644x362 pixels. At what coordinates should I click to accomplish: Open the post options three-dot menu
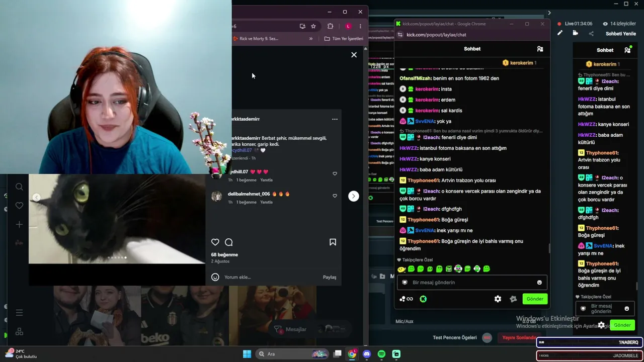pyautogui.click(x=335, y=119)
